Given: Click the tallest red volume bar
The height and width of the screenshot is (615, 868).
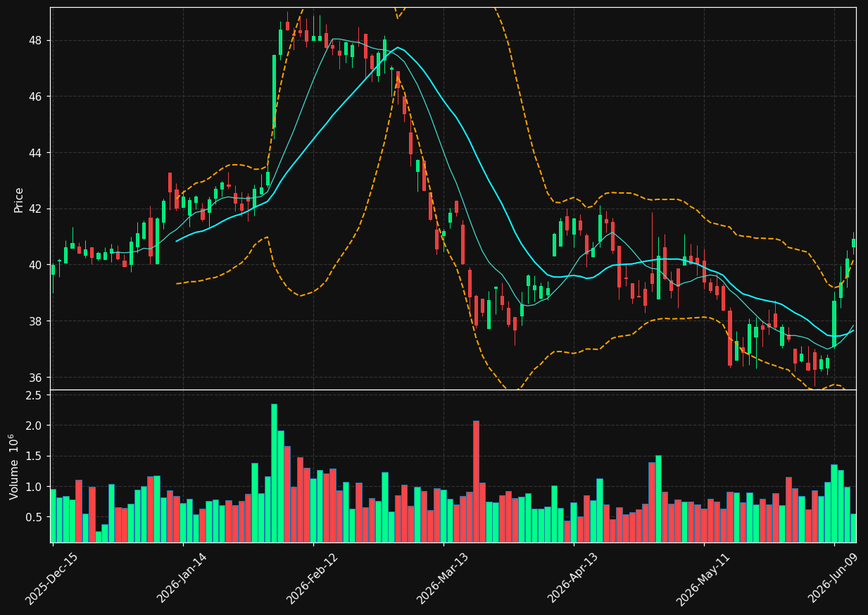Looking at the screenshot, I should pyautogui.click(x=476, y=481).
